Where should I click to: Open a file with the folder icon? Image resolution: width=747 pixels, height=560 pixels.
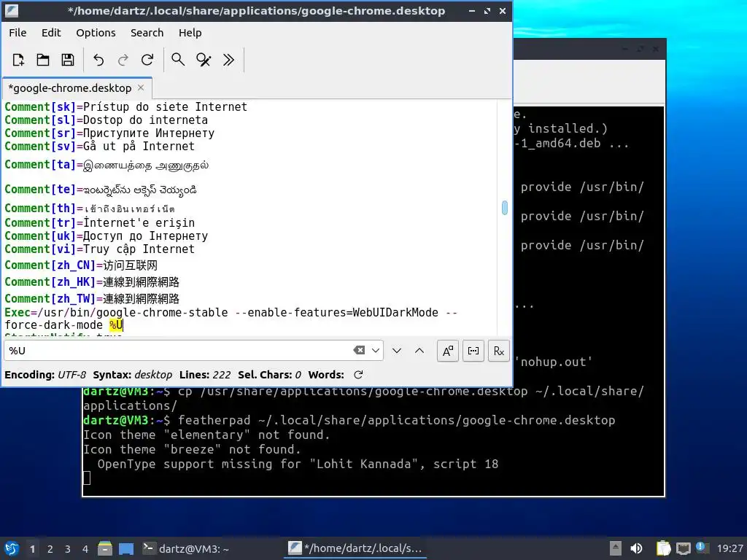tap(43, 60)
